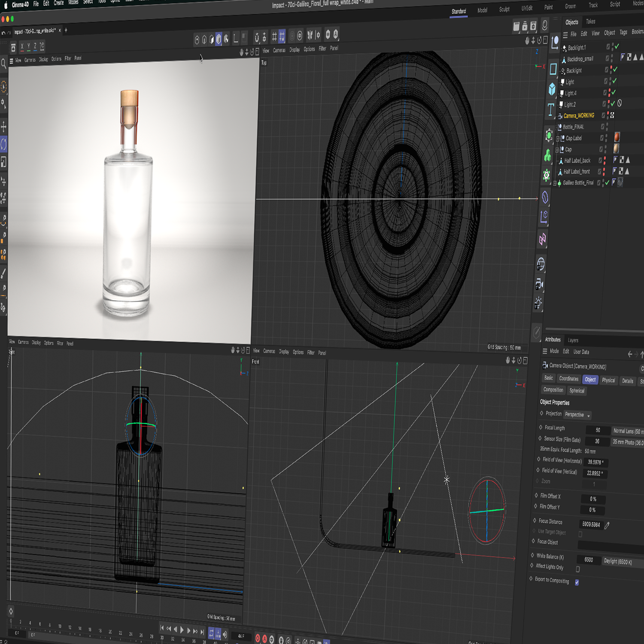Expand the Cap Label object in the Objects panel
Screen dimensions: 644x644
(x=557, y=138)
